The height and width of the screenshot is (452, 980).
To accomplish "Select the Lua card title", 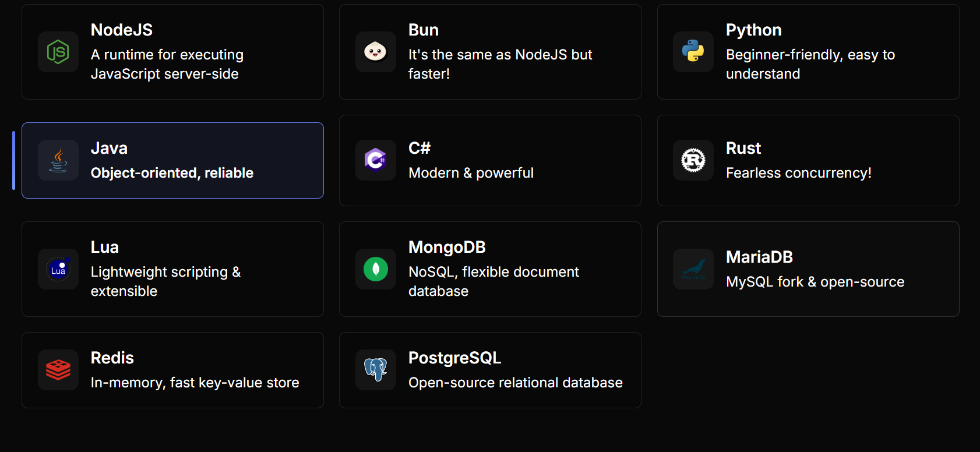I will (105, 247).
